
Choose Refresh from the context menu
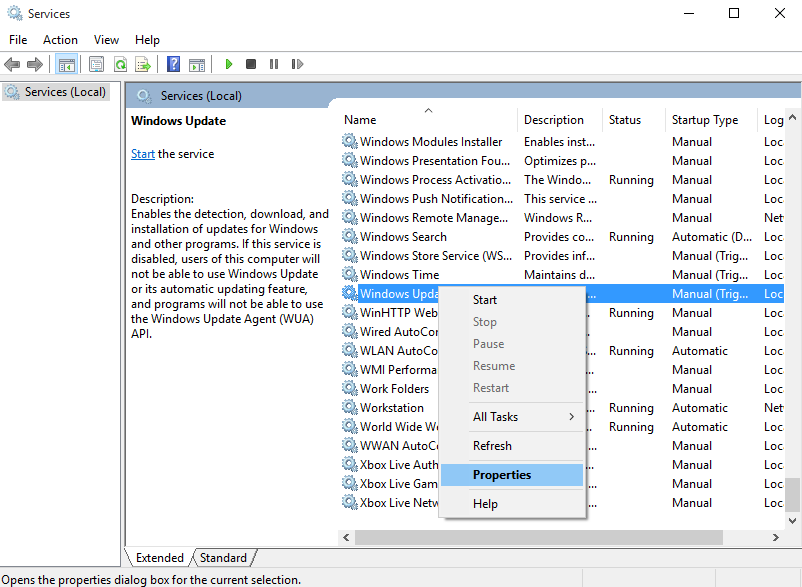coord(512,446)
